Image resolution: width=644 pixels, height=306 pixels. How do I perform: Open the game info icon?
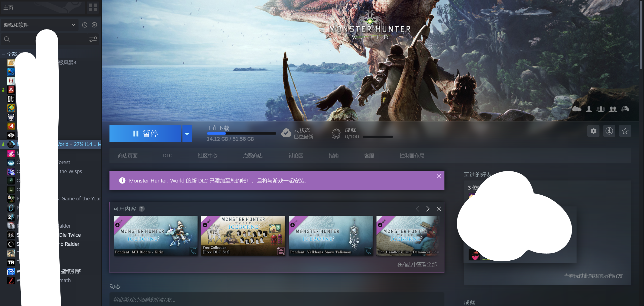tap(609, 131)
